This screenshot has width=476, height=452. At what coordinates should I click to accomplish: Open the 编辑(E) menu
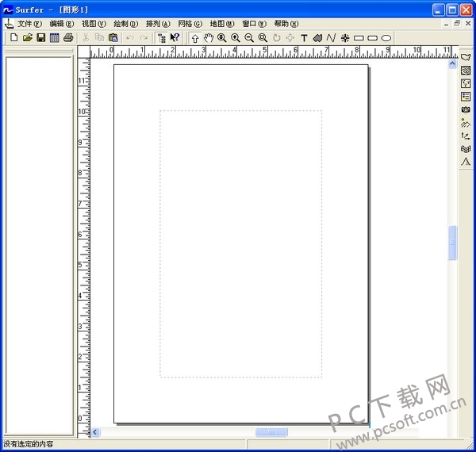pos(62,24)
